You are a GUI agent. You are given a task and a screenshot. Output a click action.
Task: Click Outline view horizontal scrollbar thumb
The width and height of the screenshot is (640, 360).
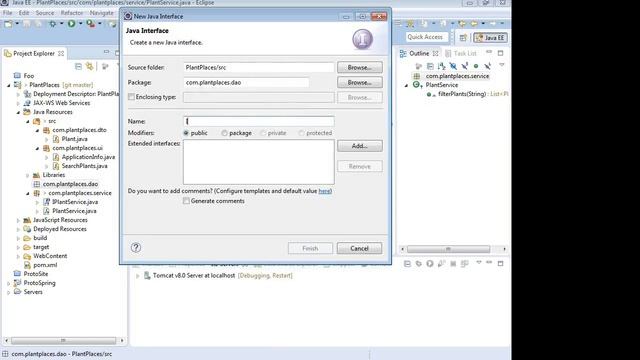tap(448, 249)
